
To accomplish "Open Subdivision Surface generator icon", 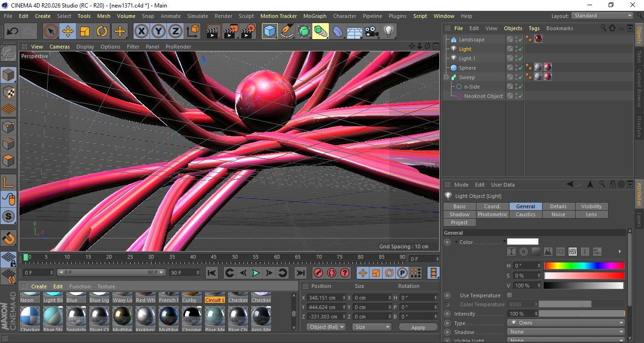I will click(x=303, y=32).
